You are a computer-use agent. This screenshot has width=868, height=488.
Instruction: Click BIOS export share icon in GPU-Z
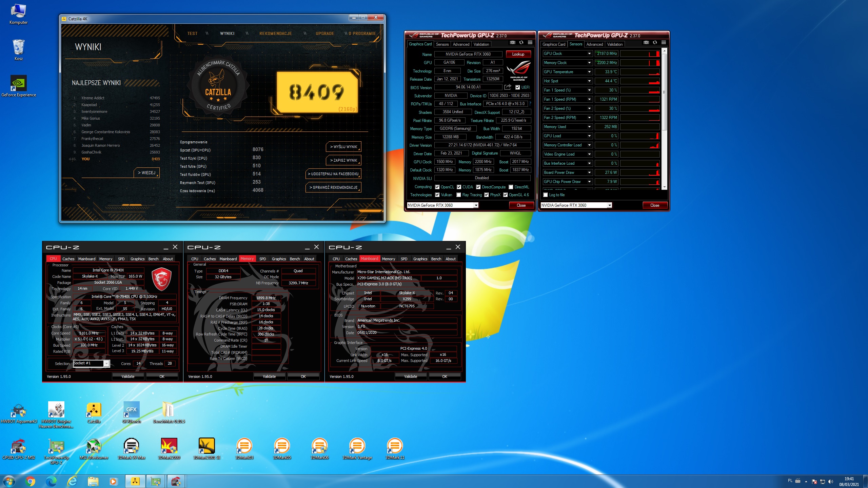click(x=508, y=87)
